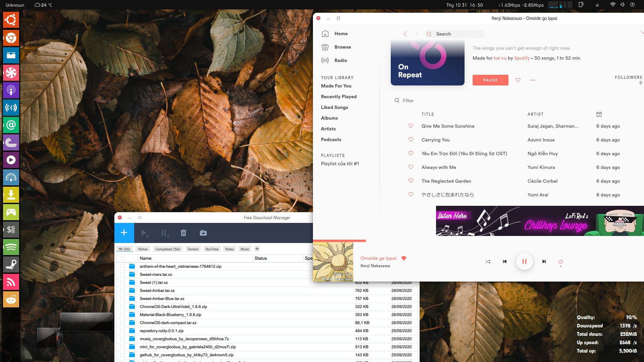Like the On Repeat playlist
Image resolution: width=644 pixels, height=362 pixels.
(518, 80)
